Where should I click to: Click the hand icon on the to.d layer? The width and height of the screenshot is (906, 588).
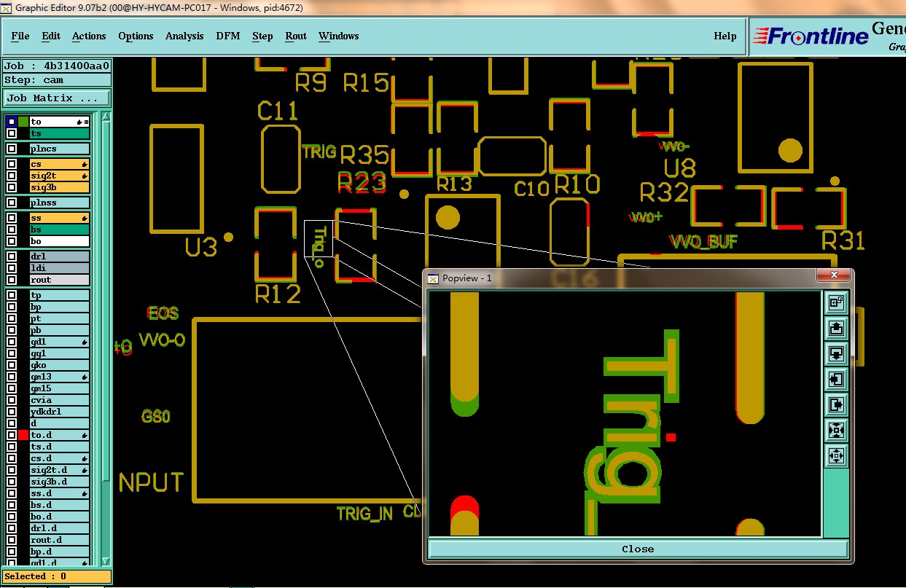pos(85,436)
